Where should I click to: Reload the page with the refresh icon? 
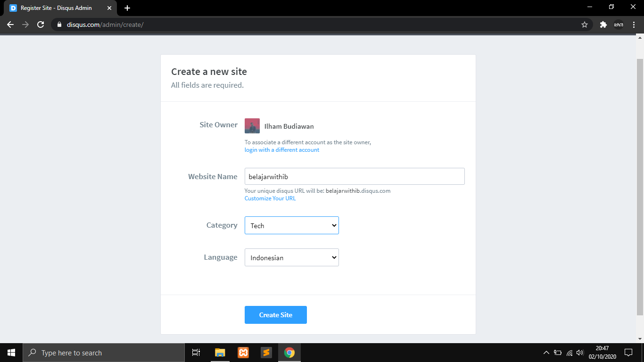pos(41,25)
